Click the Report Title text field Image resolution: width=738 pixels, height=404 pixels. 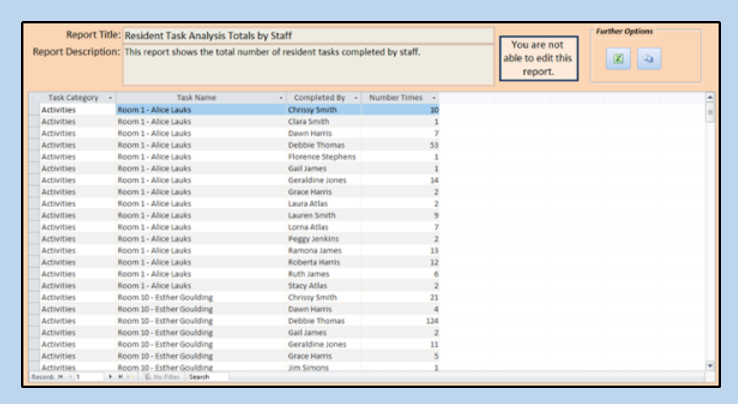point(308,35)
